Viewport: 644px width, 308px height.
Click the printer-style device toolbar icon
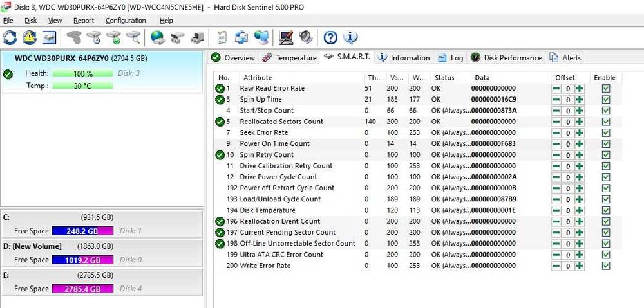[197, 37]
